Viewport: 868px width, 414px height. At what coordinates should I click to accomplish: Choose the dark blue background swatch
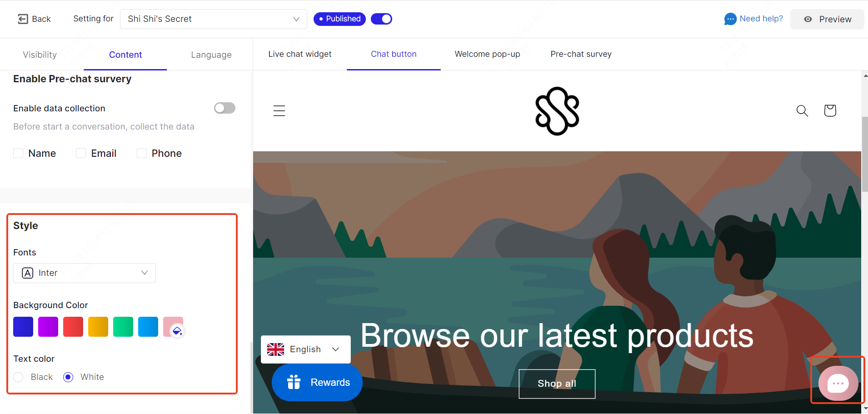click(23, 327)
